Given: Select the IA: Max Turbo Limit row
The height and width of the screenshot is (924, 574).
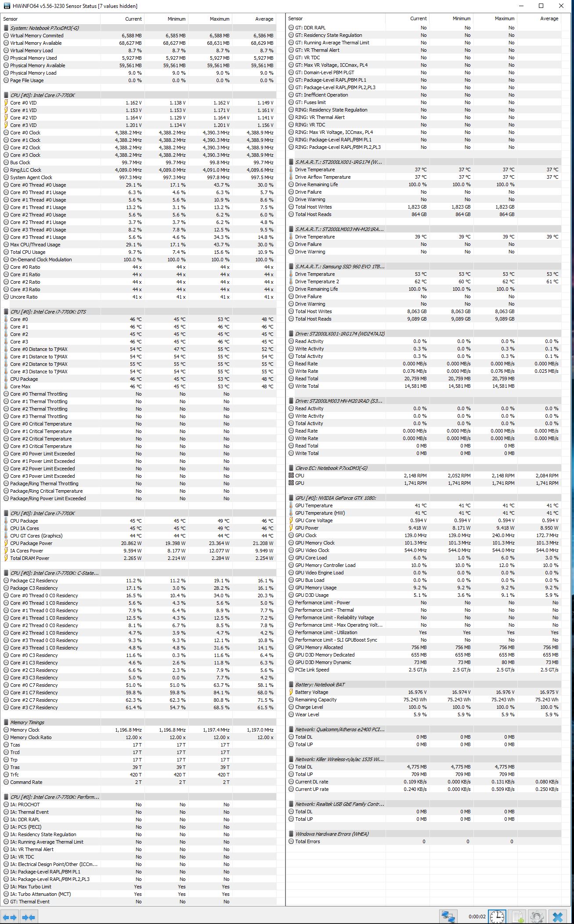Looking at the screenshot, I should click(x=139, y=887).
